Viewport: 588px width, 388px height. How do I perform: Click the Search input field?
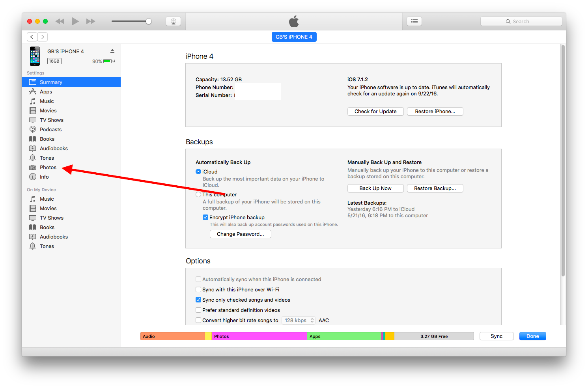(521, 21)
